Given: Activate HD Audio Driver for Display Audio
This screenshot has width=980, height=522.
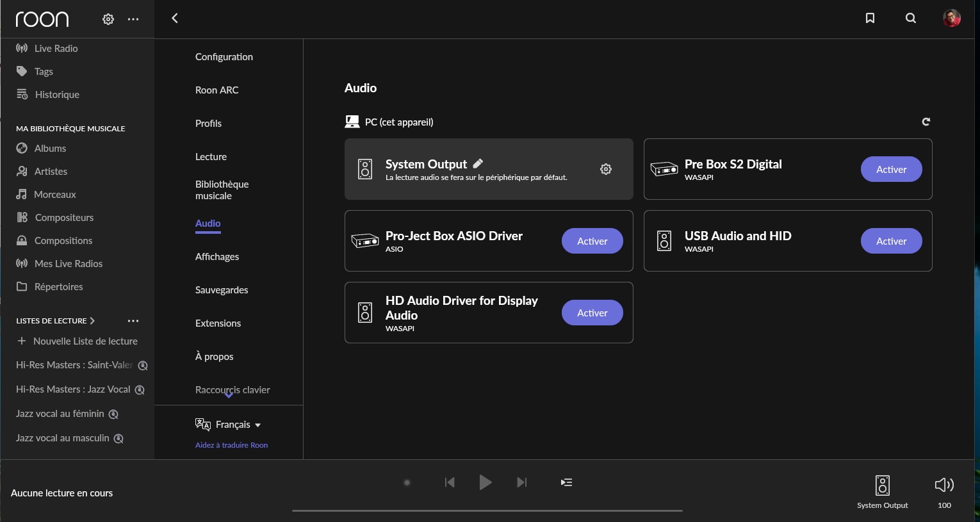Looking at the screenshot, I should tap(592, 313).
